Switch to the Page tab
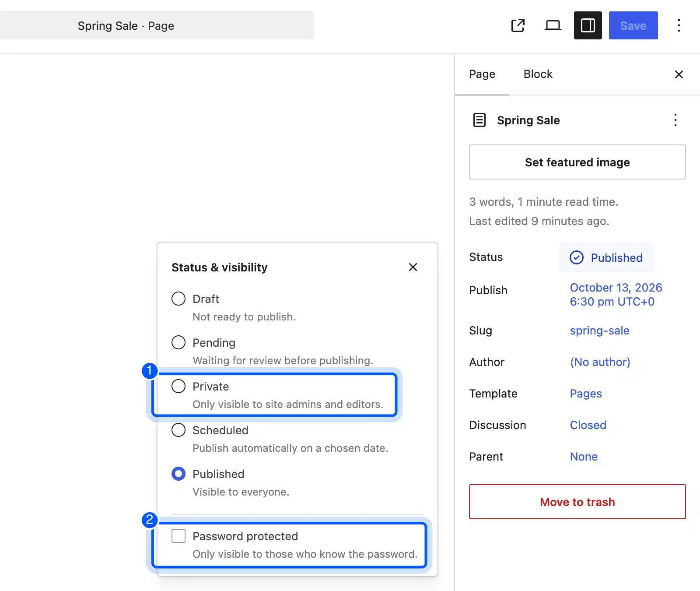The height and width of the screenshot is (591, 700). click(482, 74)
